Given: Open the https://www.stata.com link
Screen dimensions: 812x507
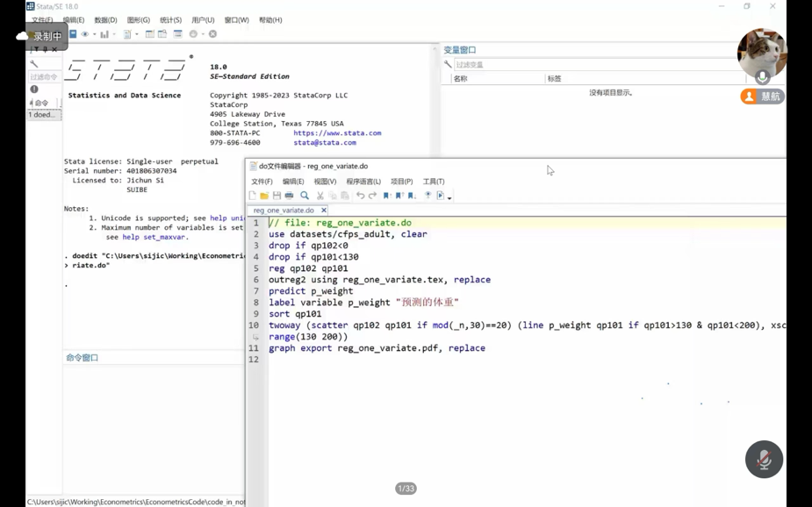Looking at the screenshot, I should tap(337, 133).
